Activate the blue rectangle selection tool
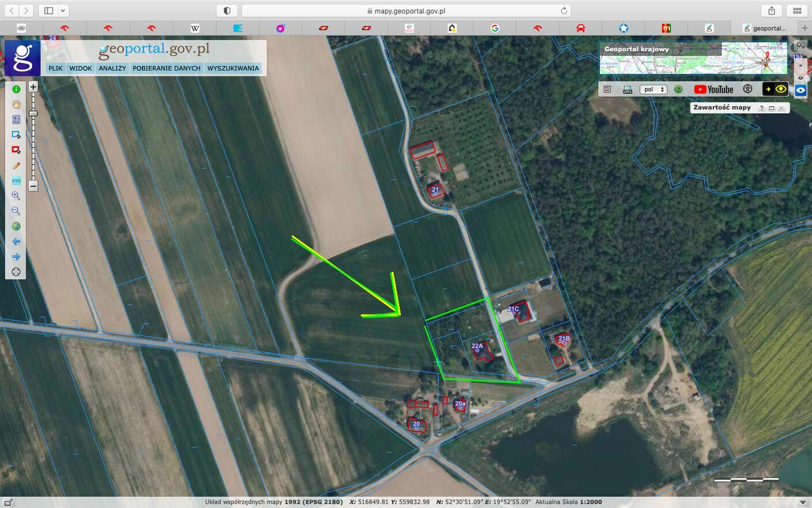The height and width of the screenshot is (508, 812). [16, 135]
